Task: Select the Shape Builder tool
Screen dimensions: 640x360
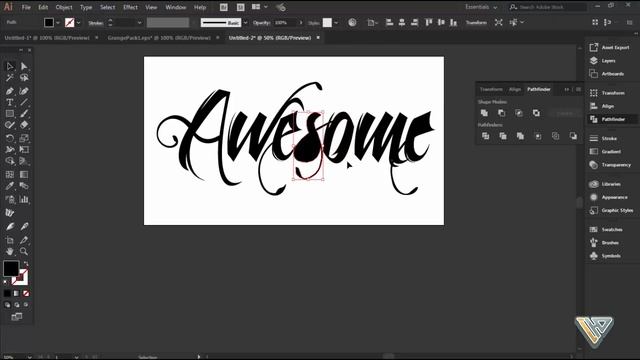Action: [x=10, y=161]
